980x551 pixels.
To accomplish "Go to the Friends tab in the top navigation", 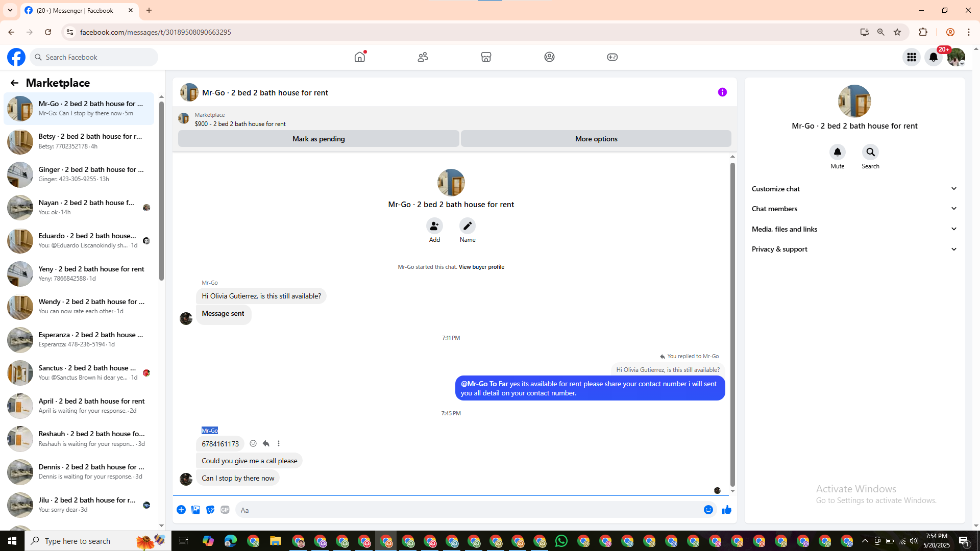I will point(423,57).
